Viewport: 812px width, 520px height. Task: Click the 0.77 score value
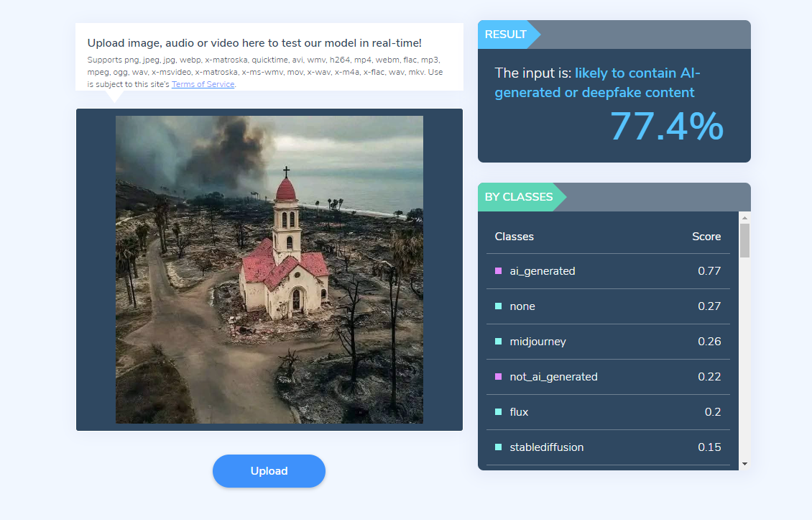709,271
